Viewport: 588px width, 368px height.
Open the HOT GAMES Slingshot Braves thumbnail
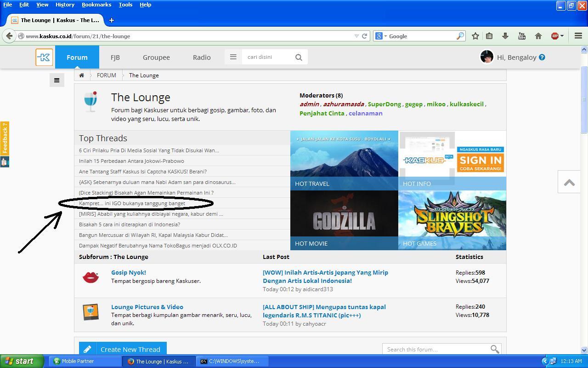point(452,220)
